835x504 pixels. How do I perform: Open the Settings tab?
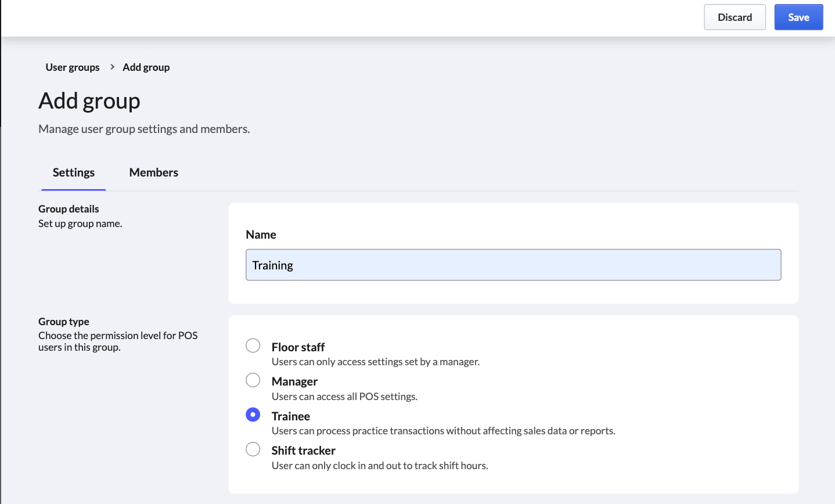[x=74, y=172]
